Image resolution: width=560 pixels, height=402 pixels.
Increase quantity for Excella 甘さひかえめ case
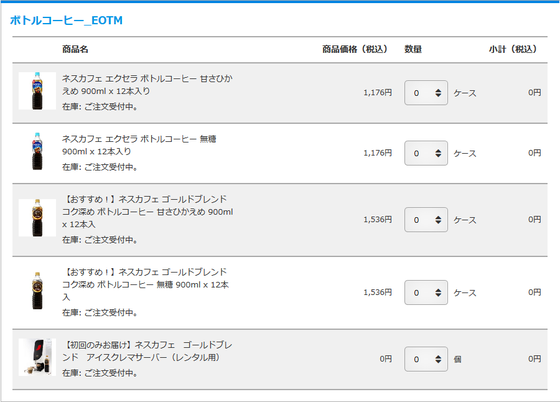pos(438,91)
